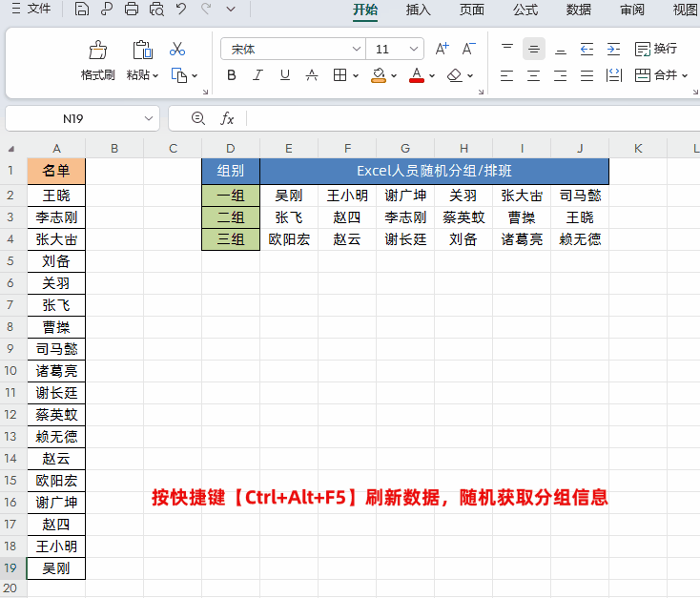
Task: Apply the yellow fill color
Action: coord(379,75)
